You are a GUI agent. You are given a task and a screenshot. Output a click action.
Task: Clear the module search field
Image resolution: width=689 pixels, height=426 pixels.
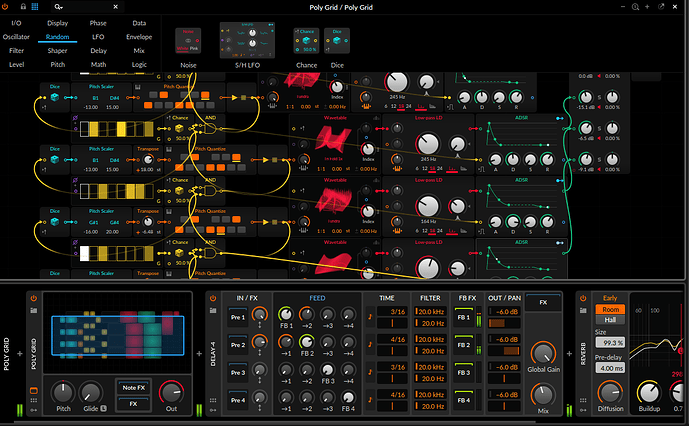click(x=116, y=7)
